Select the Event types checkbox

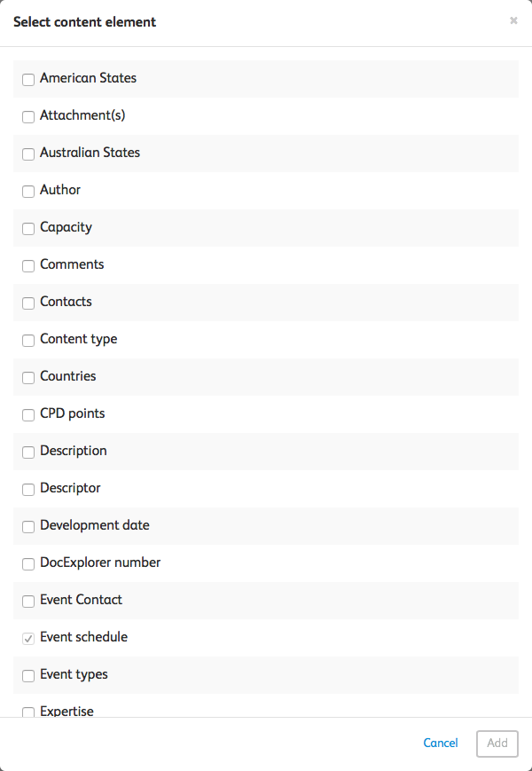coord(28,675)
